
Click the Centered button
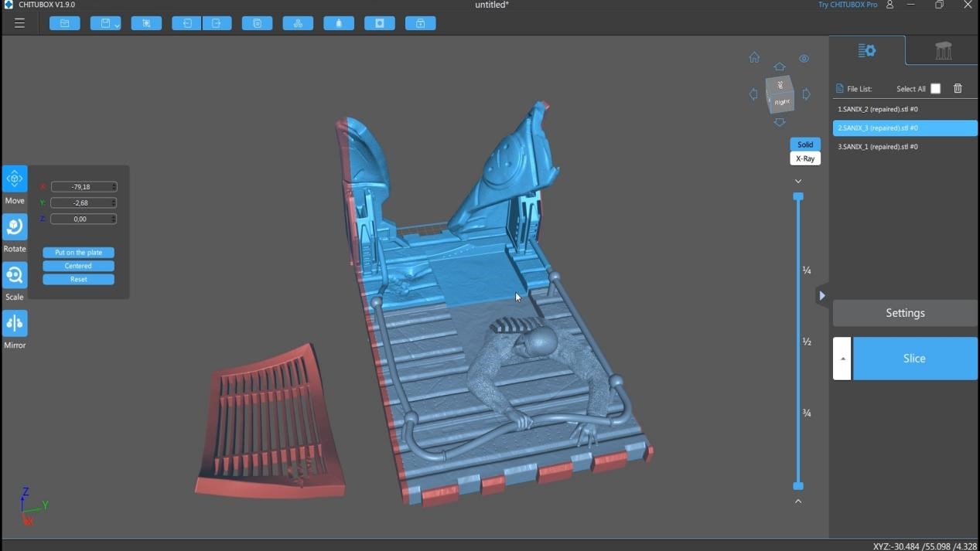[x=78, y=266]
